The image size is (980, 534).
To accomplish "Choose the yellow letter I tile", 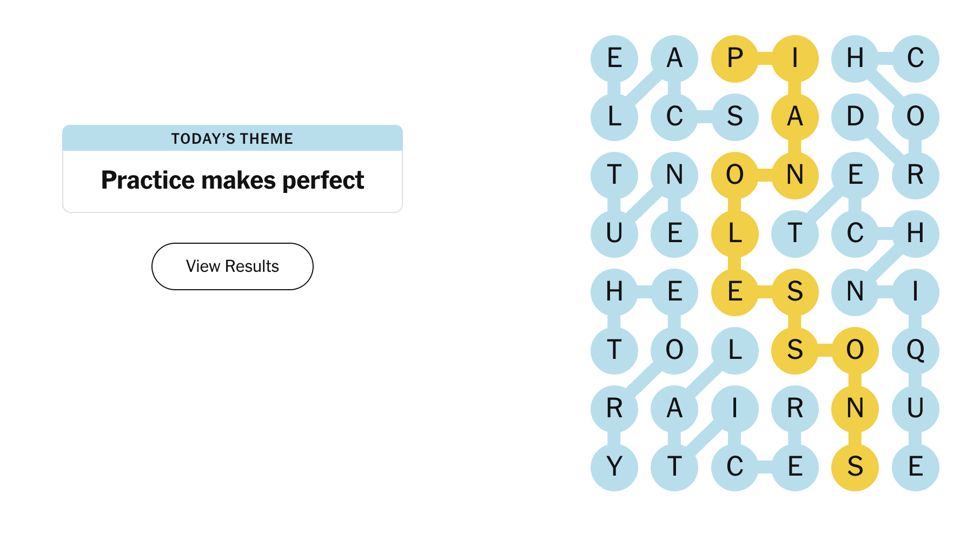I will (794, 58).
